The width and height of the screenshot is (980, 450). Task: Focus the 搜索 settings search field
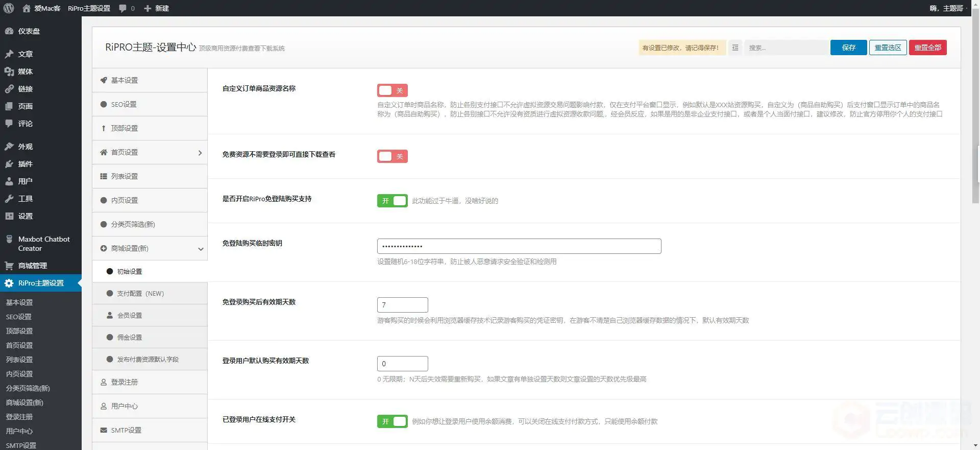[x=786, y=48]
